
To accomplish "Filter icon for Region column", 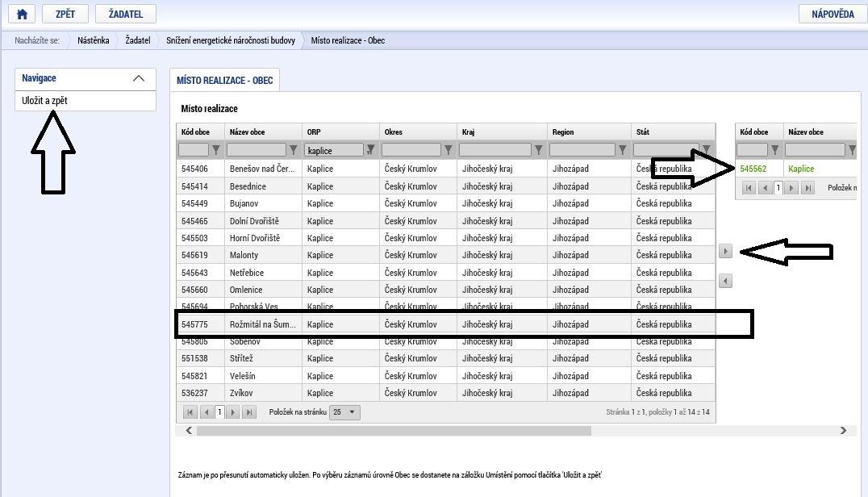I will point(622,150).
